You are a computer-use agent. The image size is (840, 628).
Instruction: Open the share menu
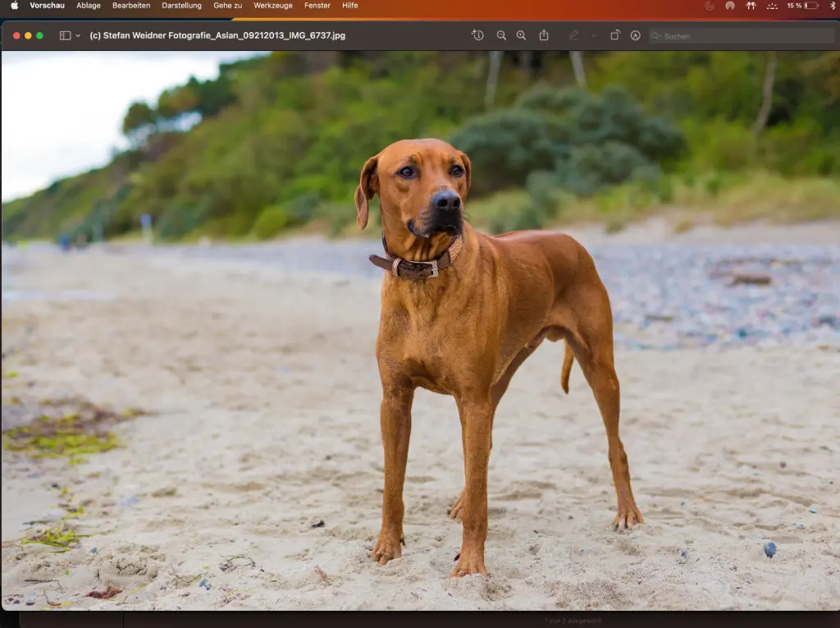coord(544,34)
